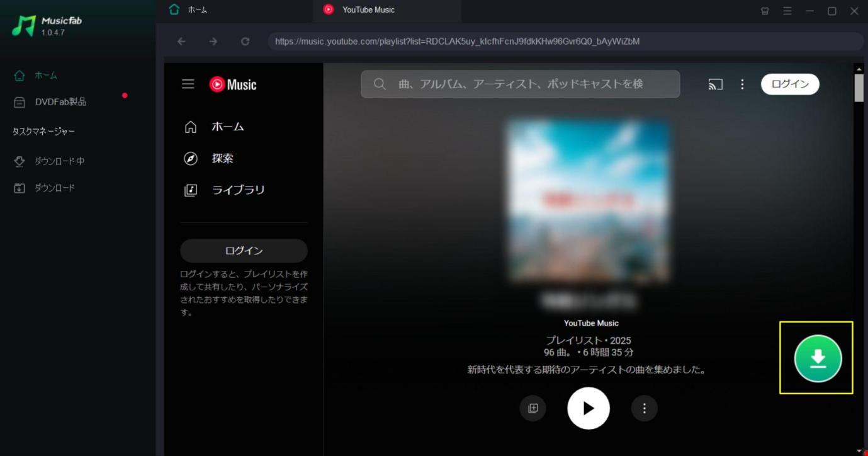Image resolution: width=868 pixels, height=456 pixels.
Task: Click the white ログイン button at top
Action: coord(790,84)
